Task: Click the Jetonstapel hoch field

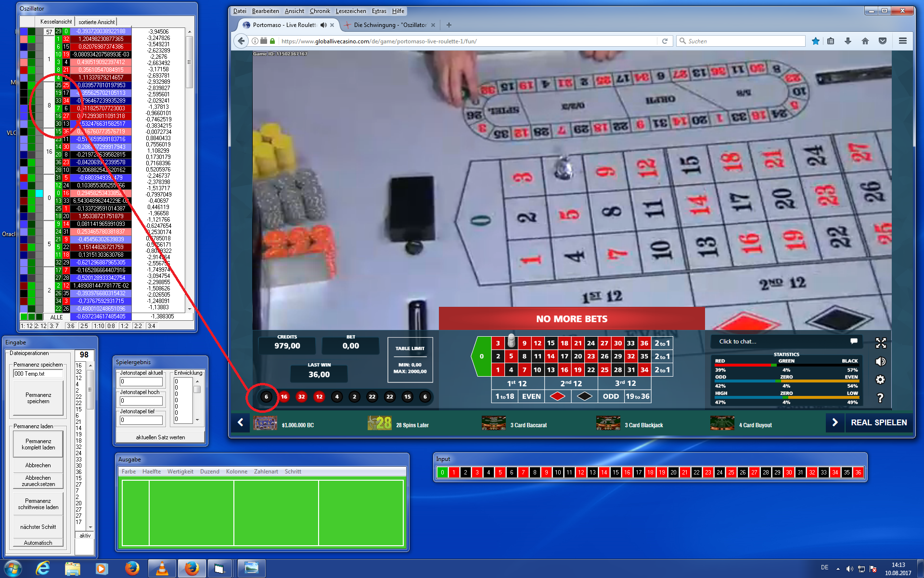Action: click(141, 401)
